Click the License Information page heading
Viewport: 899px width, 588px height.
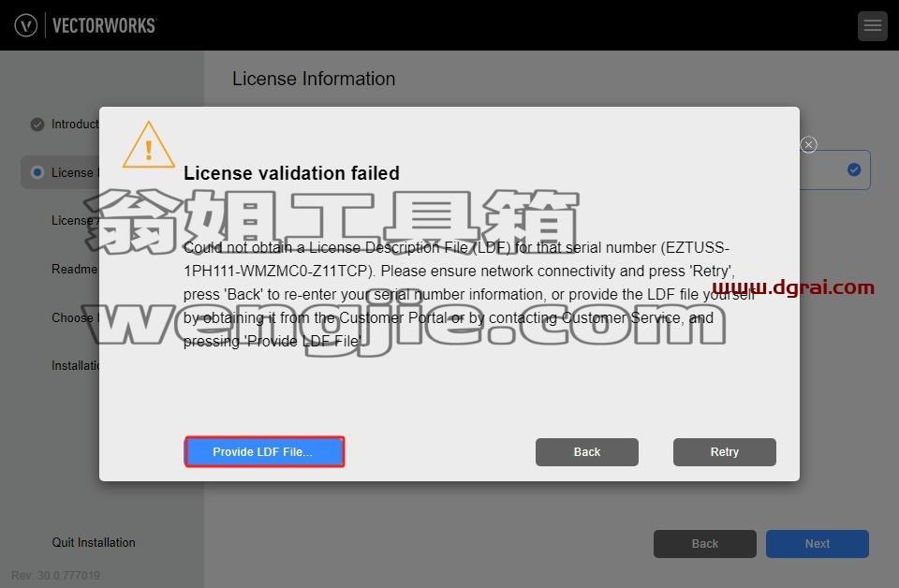[x=314, y=79]
